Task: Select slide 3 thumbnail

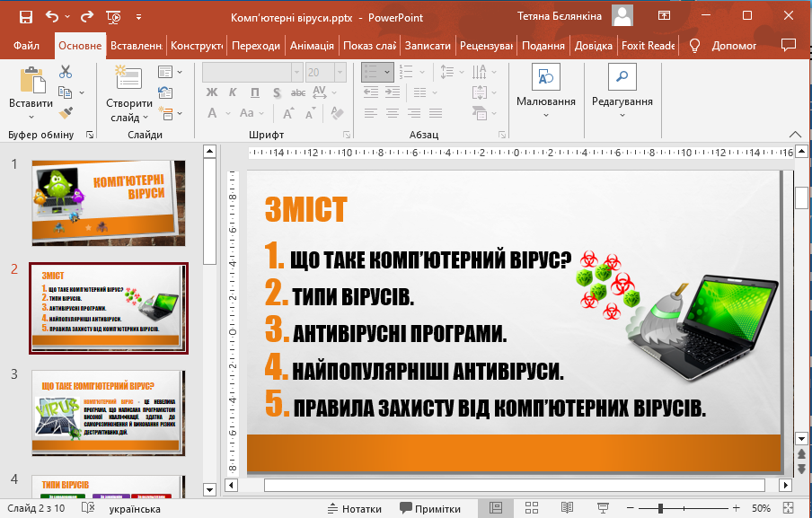Action: 108,413
